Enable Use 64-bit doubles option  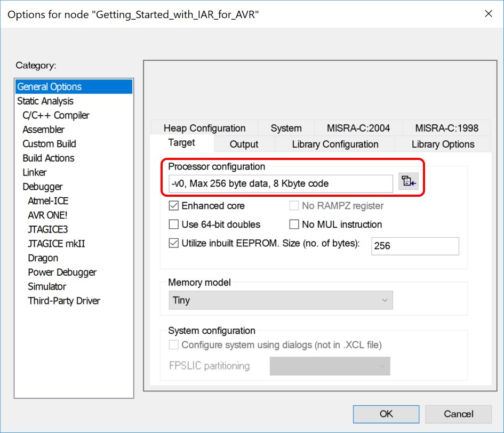pos(174,224)
